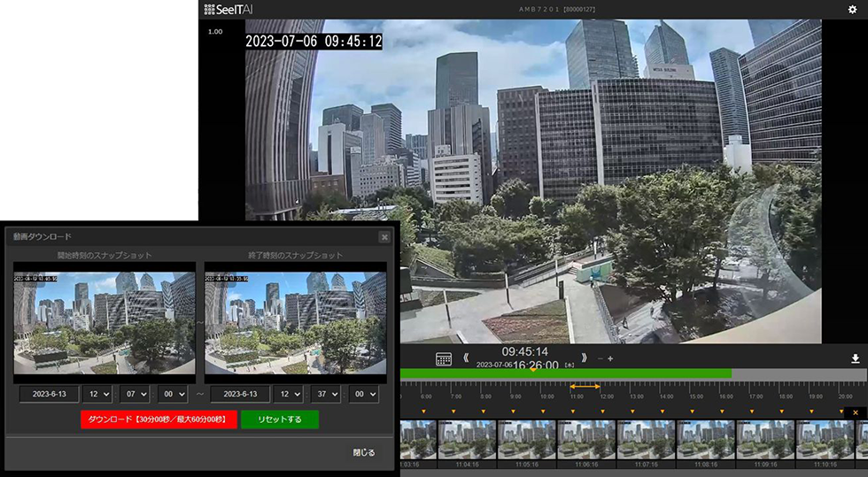This screenshot has width=868, height=477.
Task: Zoom out timeline with minus icon
Action: coord(600,358)
